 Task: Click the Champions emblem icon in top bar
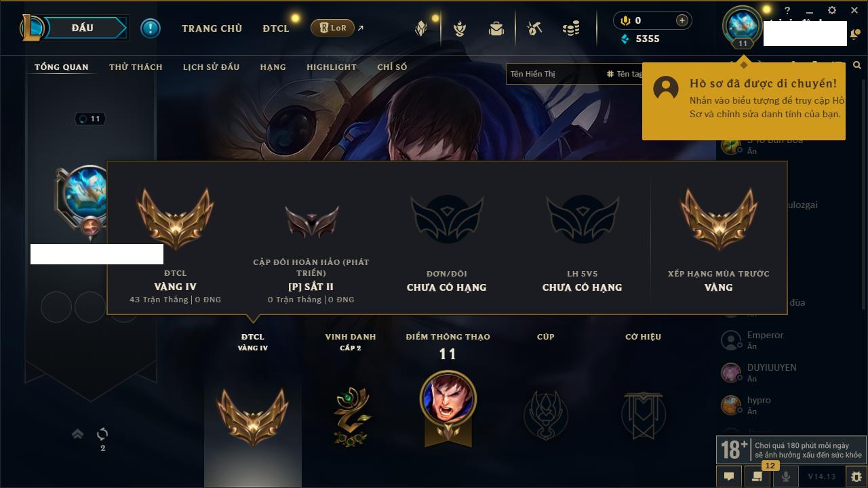pyautogui.click(x=460, y=28)
